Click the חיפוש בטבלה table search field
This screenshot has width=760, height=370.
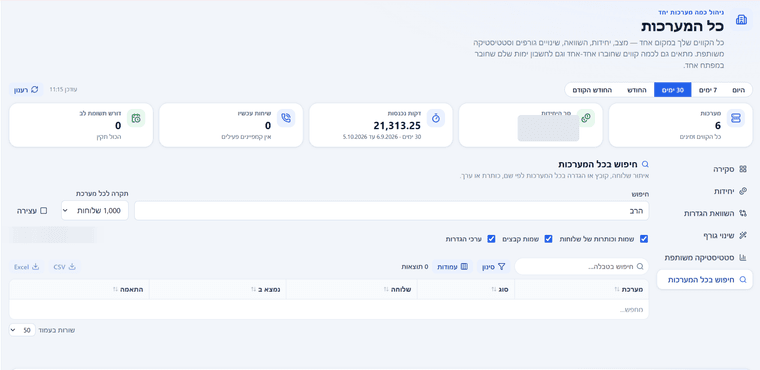582,266
